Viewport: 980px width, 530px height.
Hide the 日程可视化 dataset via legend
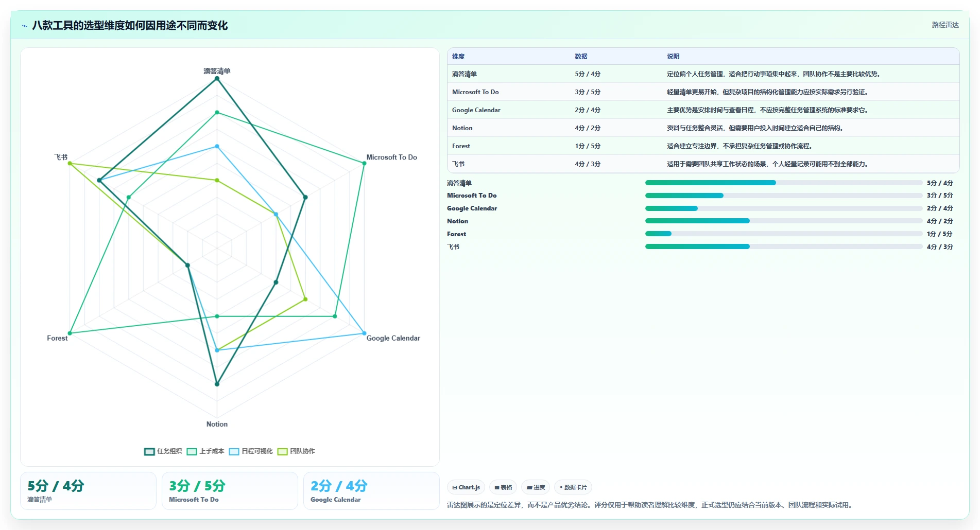click(251, 451)
